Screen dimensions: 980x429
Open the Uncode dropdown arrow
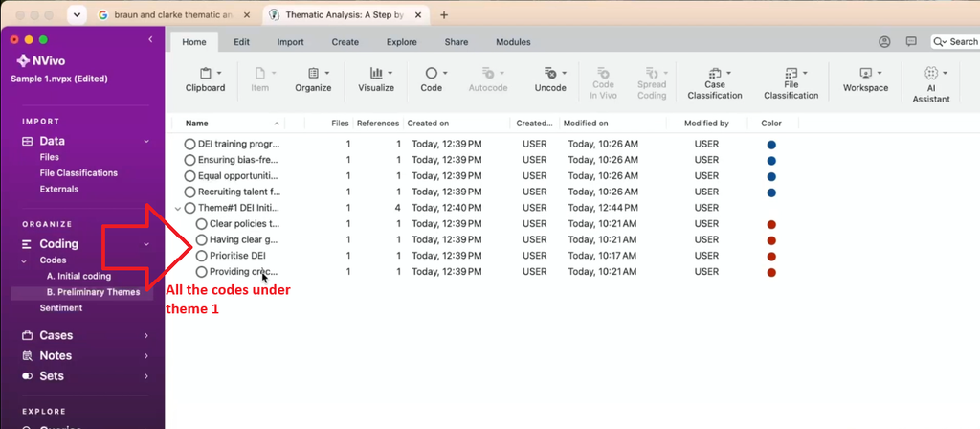564,73
